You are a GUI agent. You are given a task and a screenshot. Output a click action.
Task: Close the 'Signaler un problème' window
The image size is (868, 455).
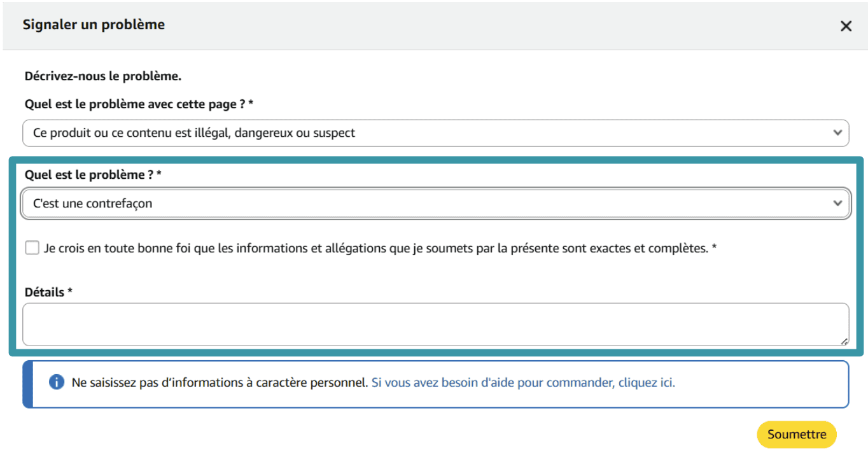[x=846, y=25]
